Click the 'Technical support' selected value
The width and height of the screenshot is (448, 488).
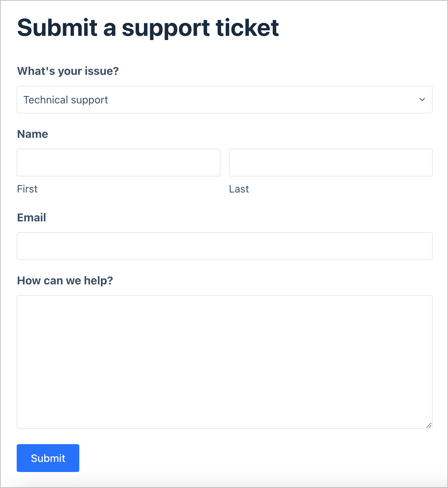click(x=65, y=100)
